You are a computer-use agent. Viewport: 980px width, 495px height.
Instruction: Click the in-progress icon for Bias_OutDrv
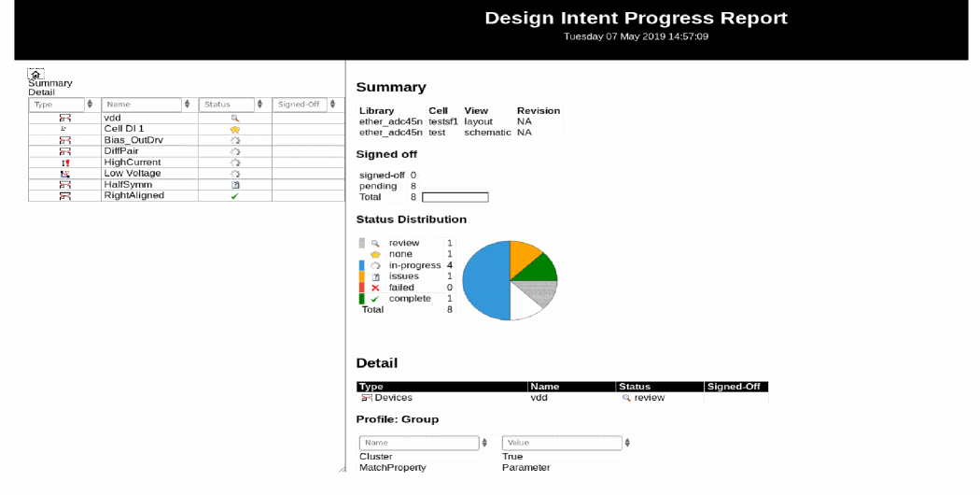click(235, 141)
